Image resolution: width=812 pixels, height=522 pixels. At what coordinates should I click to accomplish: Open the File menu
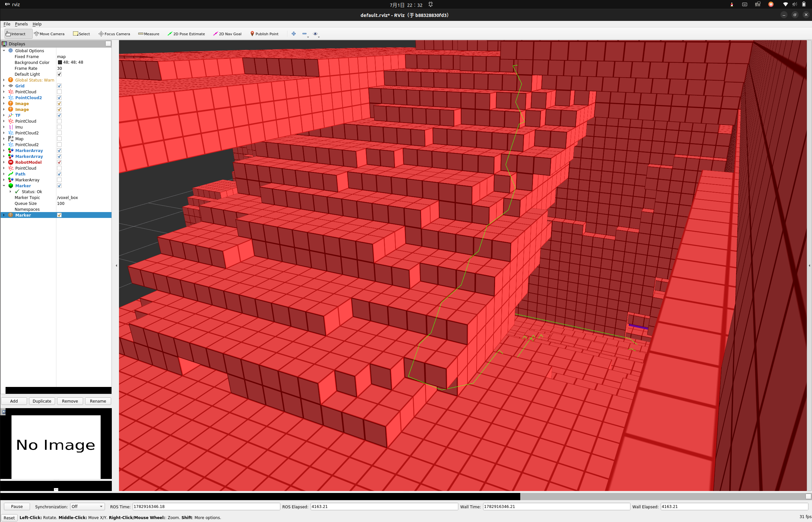pos(7,24)
